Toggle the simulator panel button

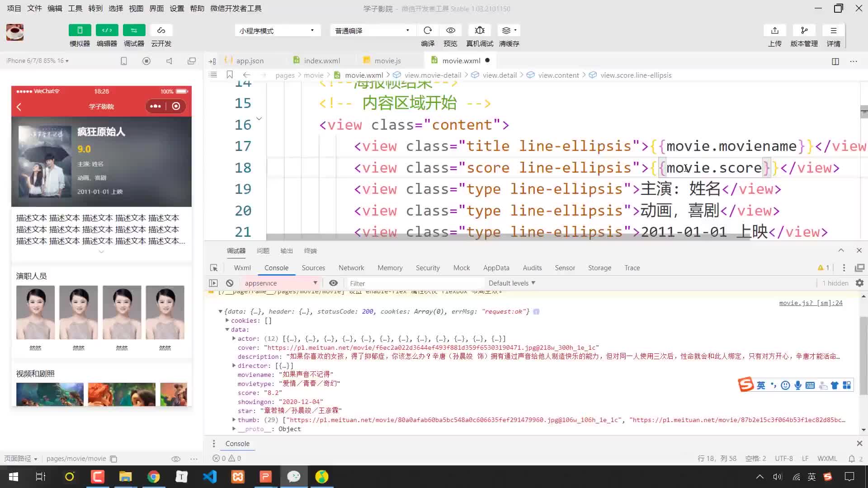point(80,30)
